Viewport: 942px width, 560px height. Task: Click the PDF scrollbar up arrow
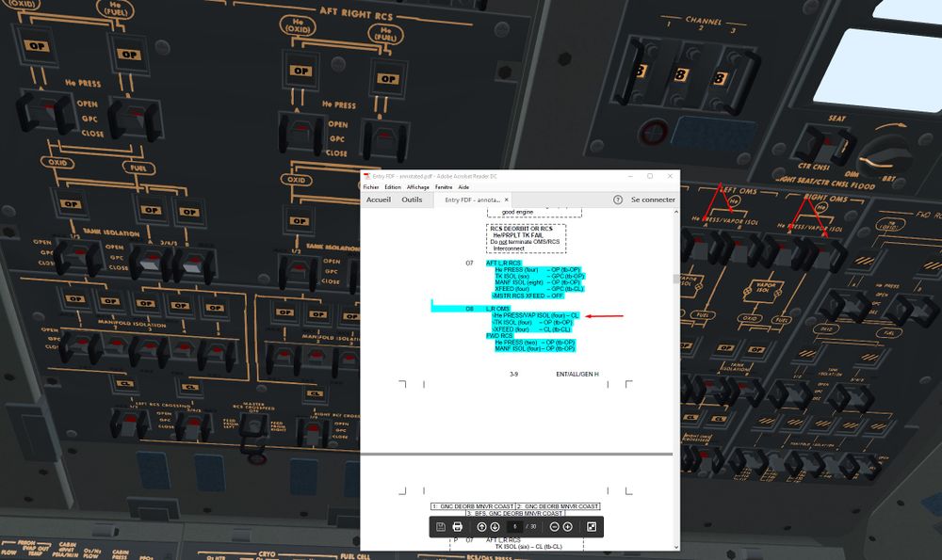(676, 212)
